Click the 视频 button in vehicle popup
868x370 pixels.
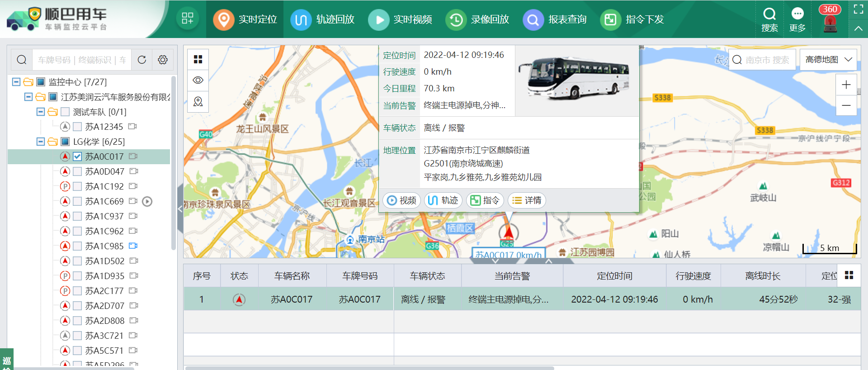click(x=401, y=200)
